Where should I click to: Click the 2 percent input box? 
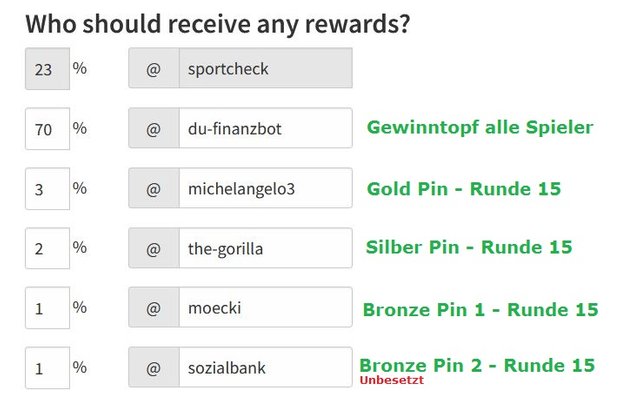tap(47, 248)
